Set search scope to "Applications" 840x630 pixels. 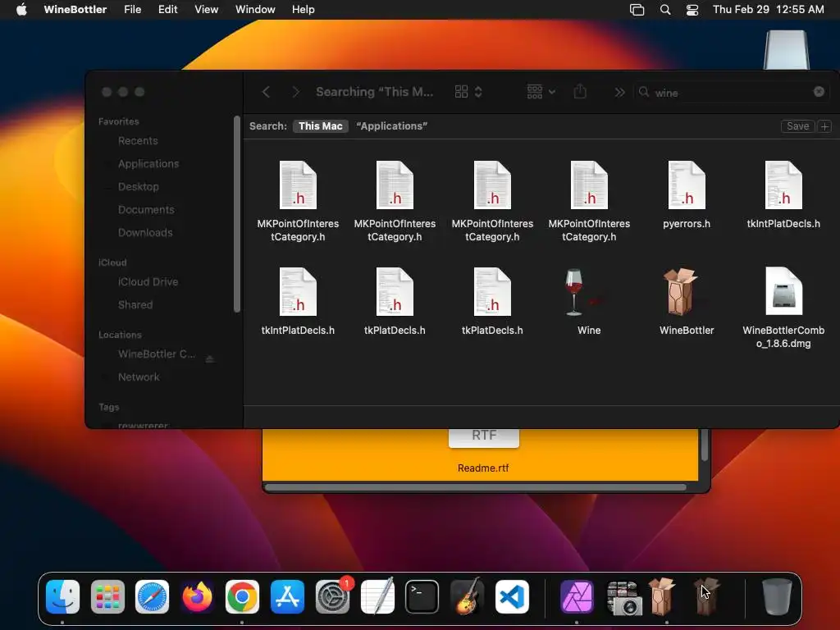coord(391,126)
